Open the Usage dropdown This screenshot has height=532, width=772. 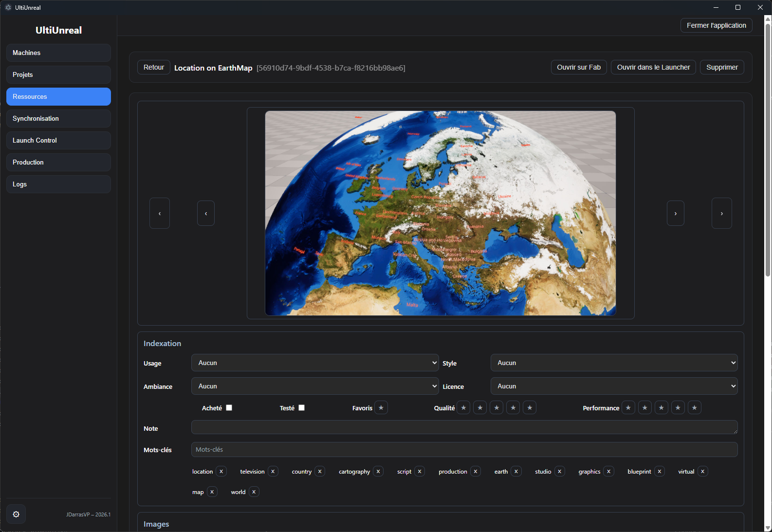pyautogui.click(x=315, y=363)
